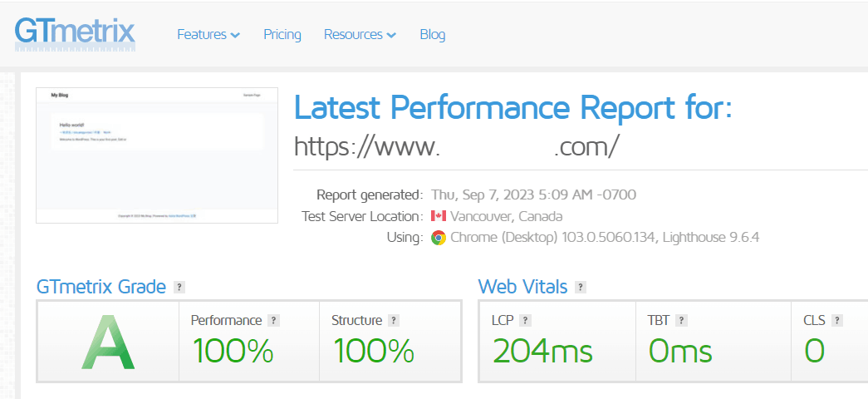Click the Structure question mark icon

coord(394,321)
